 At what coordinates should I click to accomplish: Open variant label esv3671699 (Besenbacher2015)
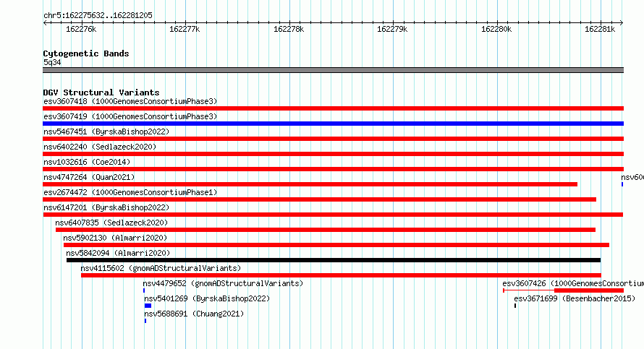[575, 298]
